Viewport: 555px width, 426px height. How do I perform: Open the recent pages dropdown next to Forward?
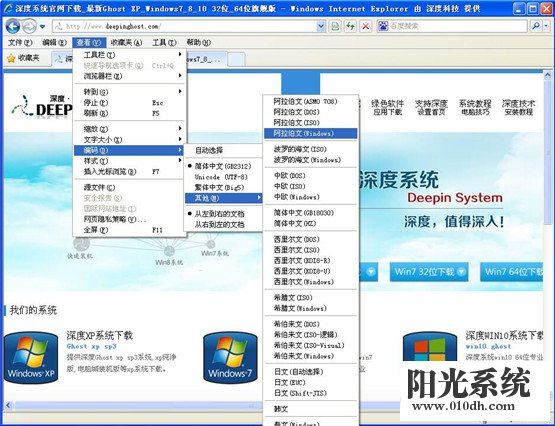42,26
